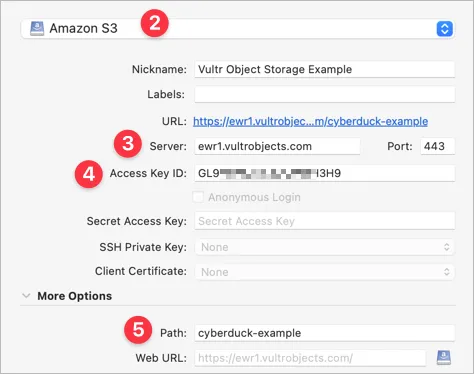Edit the Path field cyberduck-example

324,333
